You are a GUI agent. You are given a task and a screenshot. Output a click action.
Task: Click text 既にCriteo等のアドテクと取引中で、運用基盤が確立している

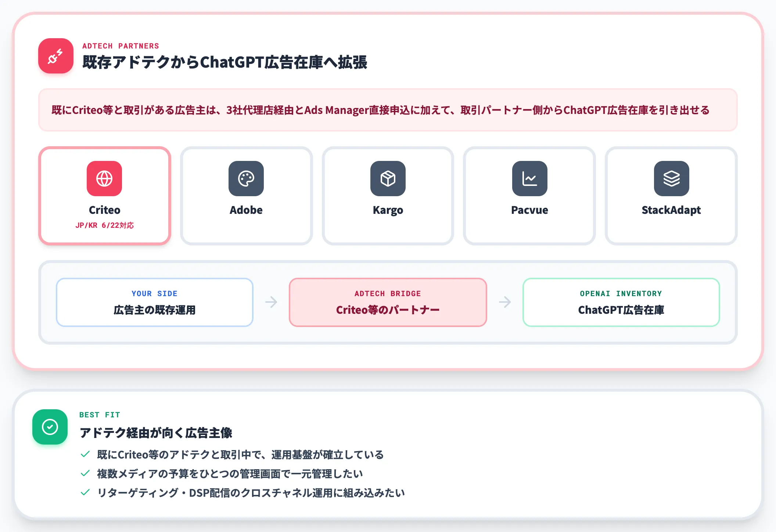click(240, 454)
